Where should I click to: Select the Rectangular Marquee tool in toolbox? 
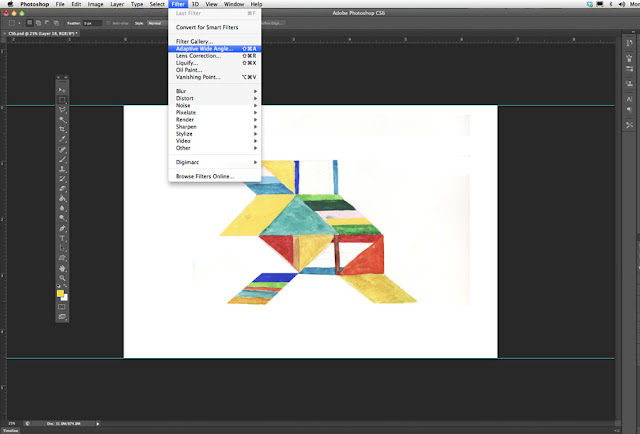[x=62, y=100]
